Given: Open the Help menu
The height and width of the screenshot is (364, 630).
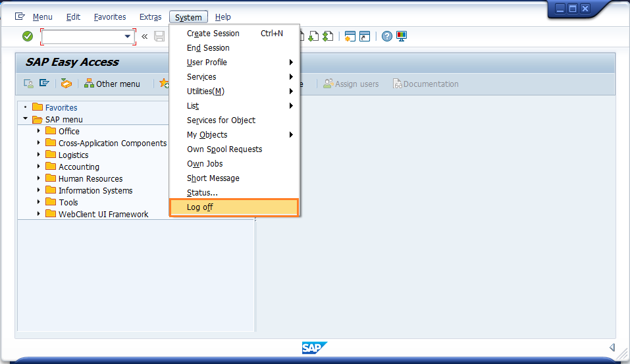Looking at the screenshot, I should pos(223,17).
